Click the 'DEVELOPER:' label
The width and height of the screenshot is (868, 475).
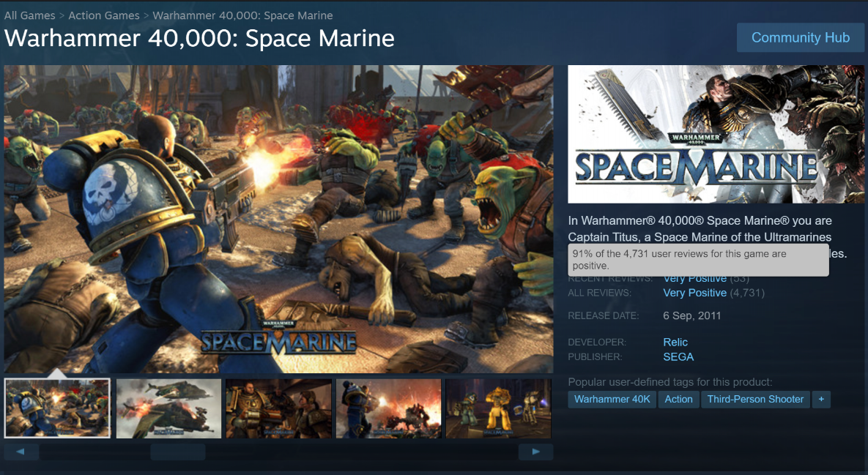[x=597, y=343]
